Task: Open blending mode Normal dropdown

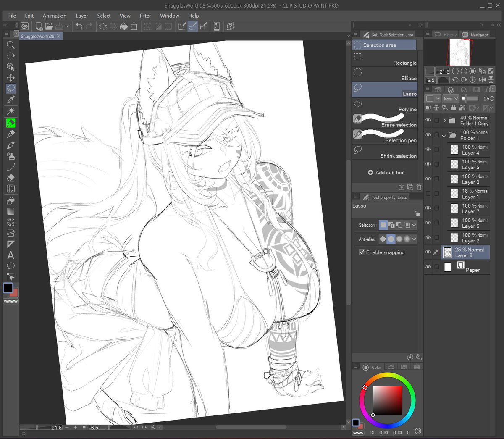Action: pos(451,99)
